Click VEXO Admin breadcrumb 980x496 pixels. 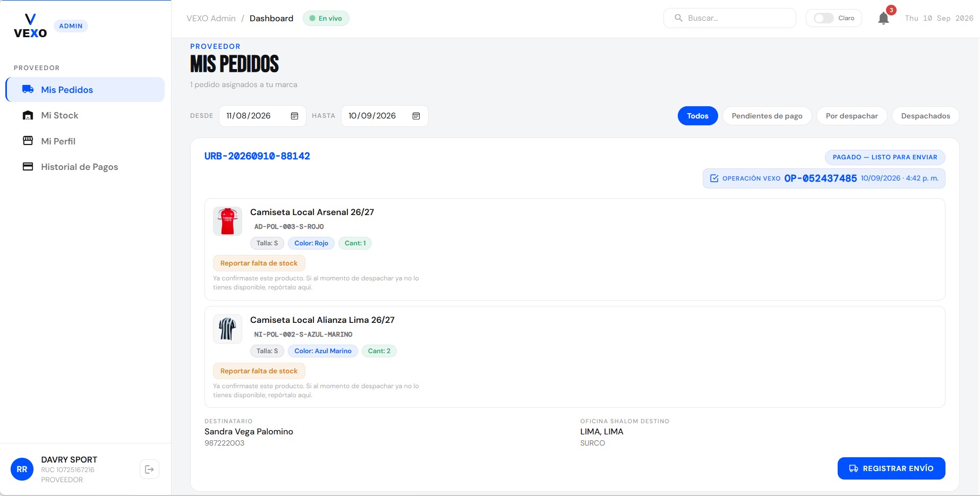point(211,18)
